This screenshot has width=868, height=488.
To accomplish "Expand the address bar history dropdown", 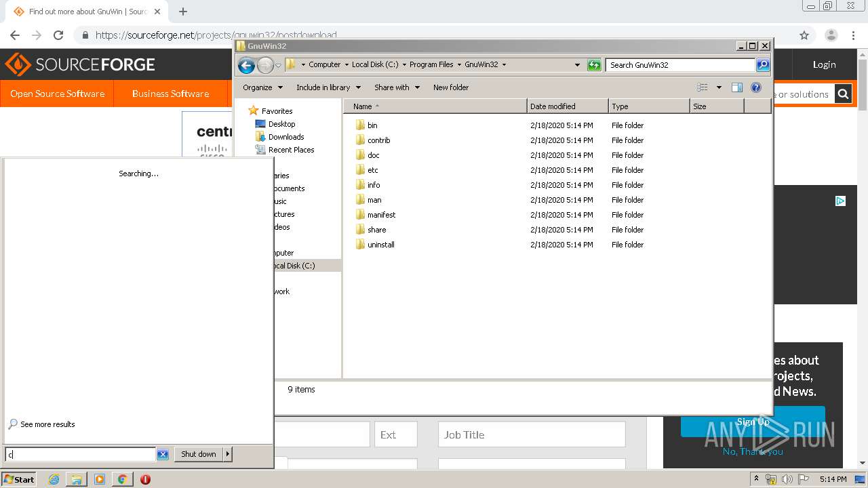I will 577,65.
